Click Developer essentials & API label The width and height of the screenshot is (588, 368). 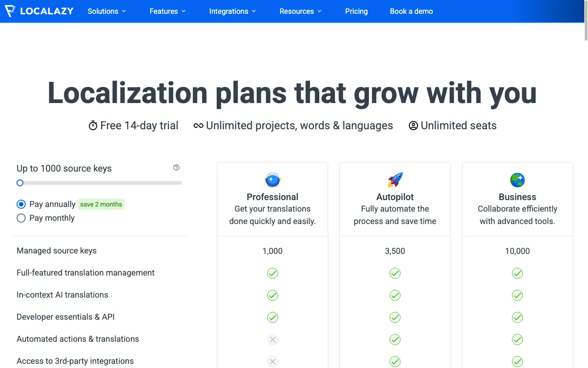tap(66, 317)
